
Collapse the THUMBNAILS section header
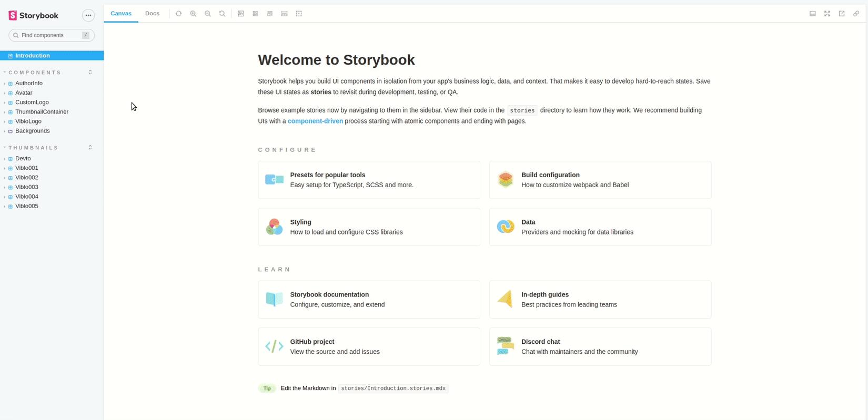click(33, 148)
